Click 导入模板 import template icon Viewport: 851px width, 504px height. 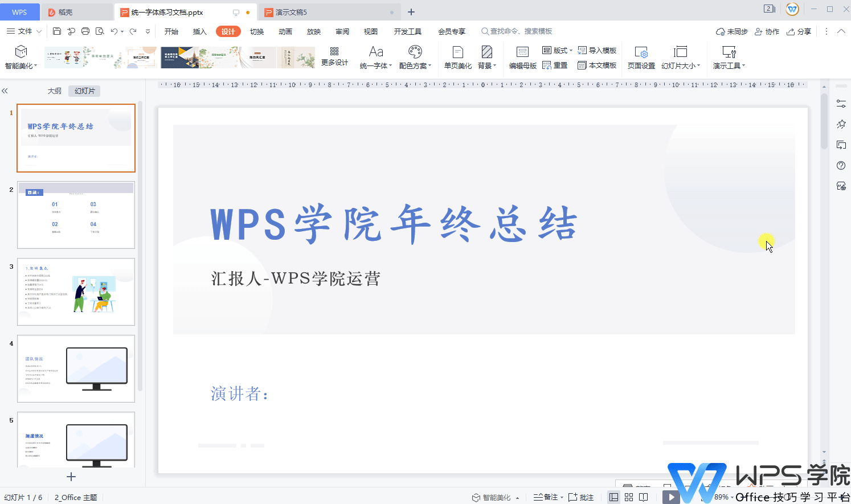point(597,51)
